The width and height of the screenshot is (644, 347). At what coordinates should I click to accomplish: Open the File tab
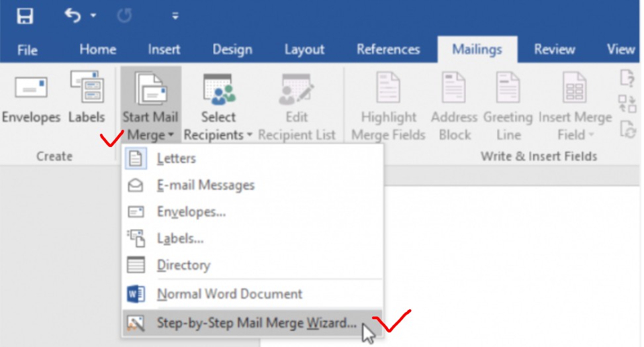pyautogui.click(x=27, y=50)
